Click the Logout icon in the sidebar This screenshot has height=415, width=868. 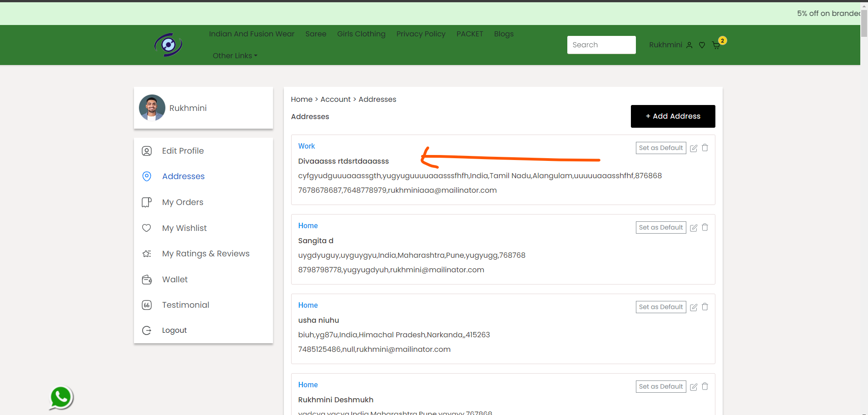[x=147, y=330]
